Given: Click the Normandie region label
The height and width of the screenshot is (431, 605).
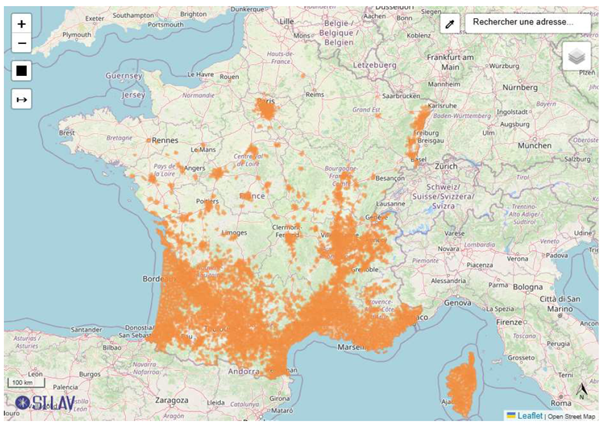Looking at the screenshot, I should point(198,95).
